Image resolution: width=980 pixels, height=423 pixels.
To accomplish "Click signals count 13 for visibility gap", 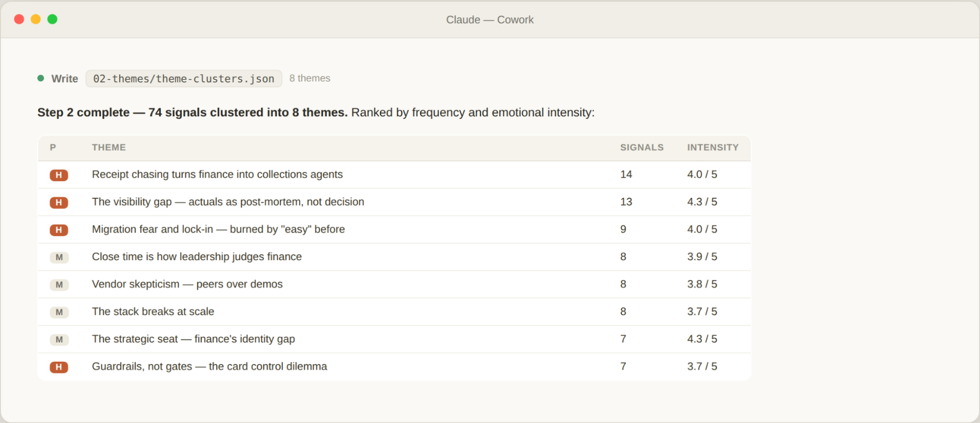I will pyautogui.click(x=626, y=202).
